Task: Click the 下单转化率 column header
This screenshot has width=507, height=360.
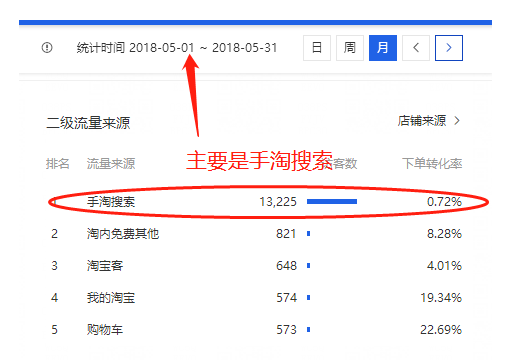Action: click(432, 163)
